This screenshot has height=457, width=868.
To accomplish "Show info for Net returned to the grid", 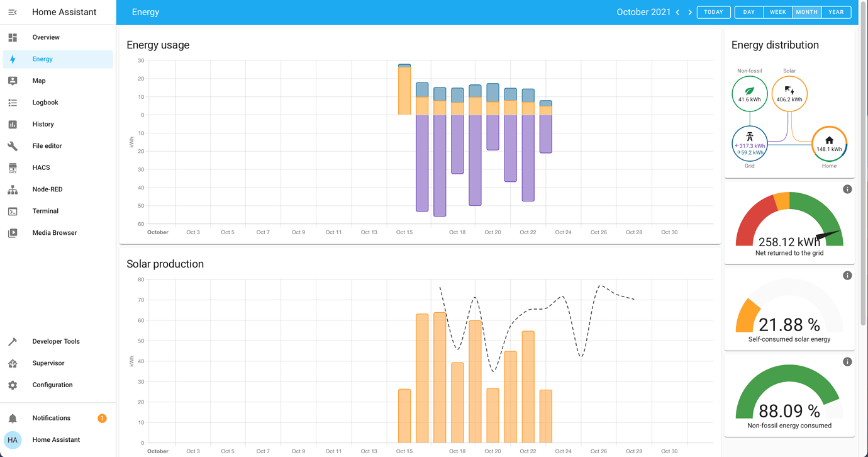I will pos(847,189).
